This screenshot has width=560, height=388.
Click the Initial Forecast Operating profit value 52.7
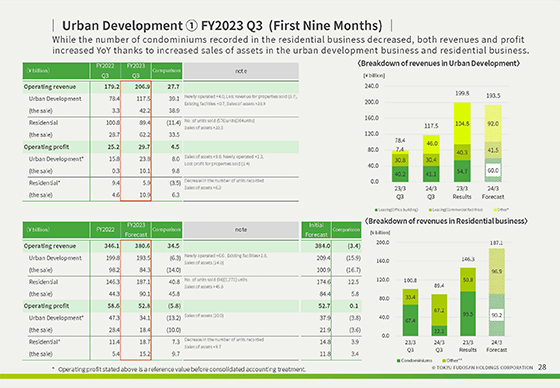(324, 306)
